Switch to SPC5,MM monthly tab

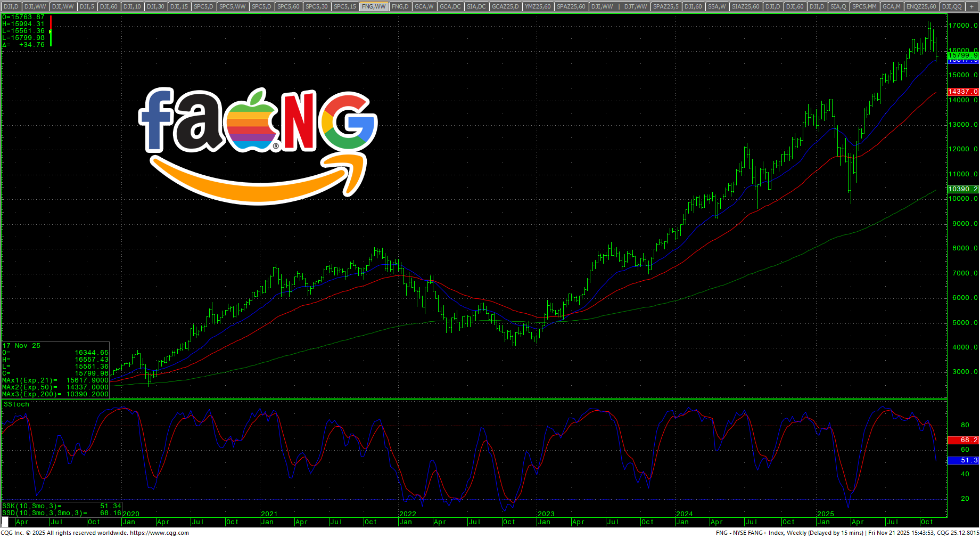click(x=864, y=6)
